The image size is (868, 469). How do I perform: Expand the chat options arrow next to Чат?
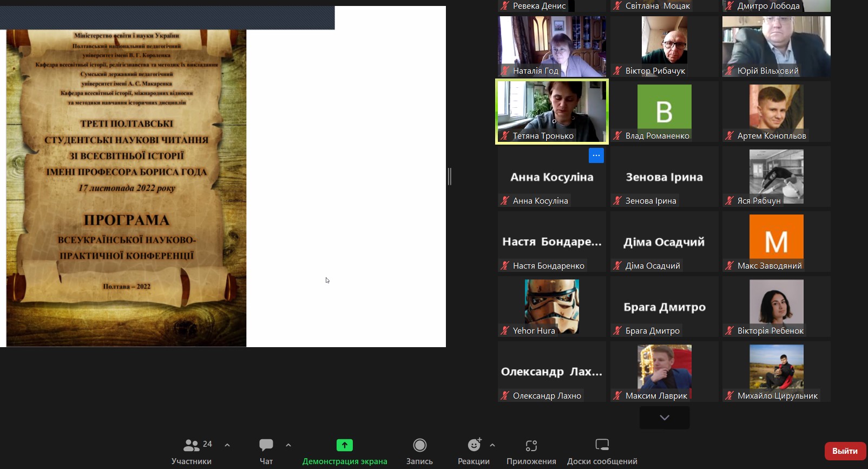click(x=288, y=445)
